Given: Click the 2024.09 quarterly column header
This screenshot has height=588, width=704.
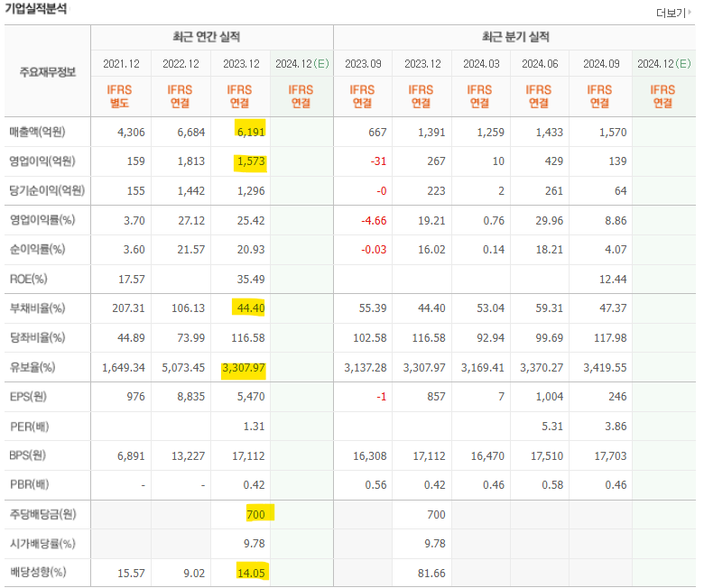Looking at the screenshot, I should (601, 64).
